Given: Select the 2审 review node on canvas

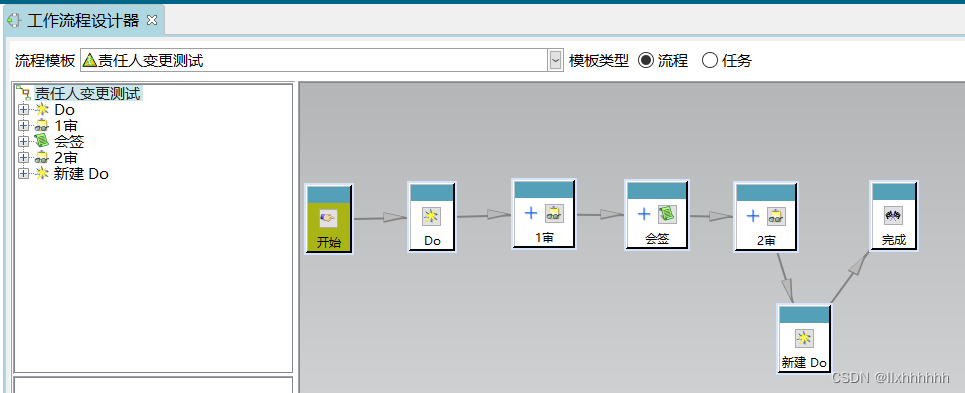Looking at the screenshot, I should click(766, 216).
